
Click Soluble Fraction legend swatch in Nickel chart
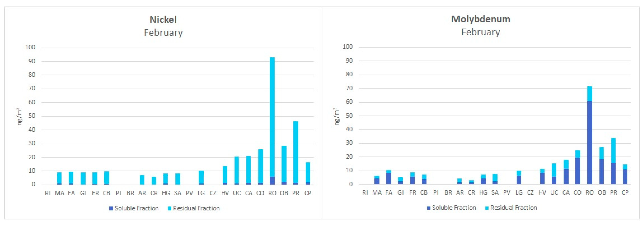(x=111, y=208)
